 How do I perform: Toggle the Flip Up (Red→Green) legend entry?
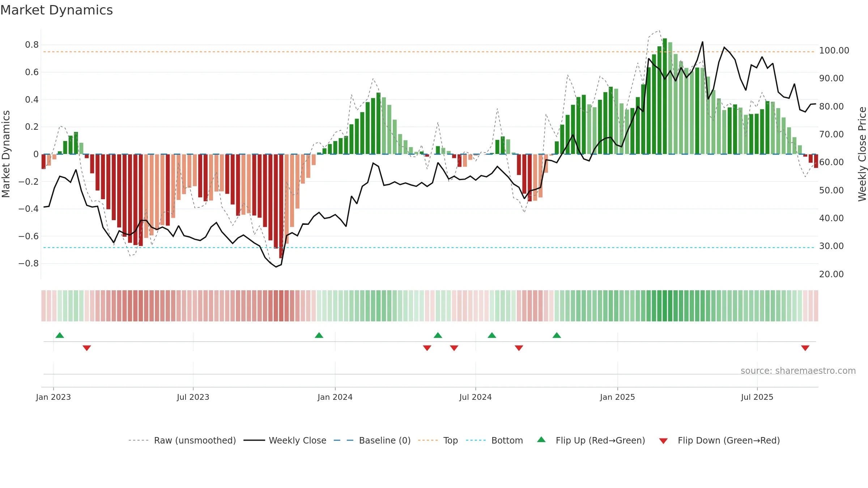591,440
